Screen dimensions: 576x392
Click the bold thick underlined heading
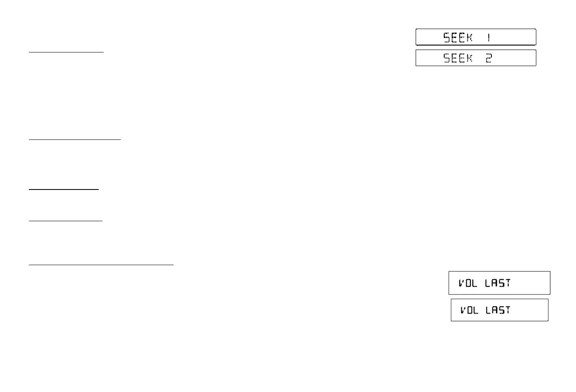coord(64,189)
